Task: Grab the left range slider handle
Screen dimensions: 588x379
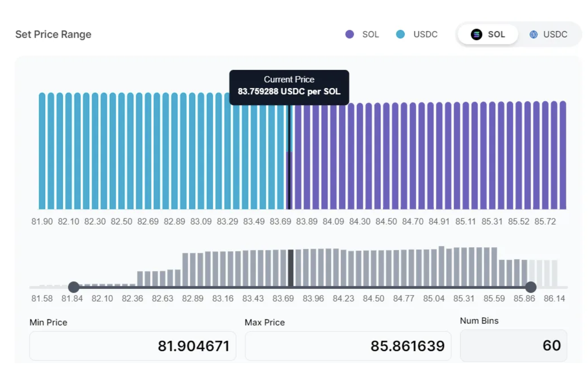Action: (74, 287)
